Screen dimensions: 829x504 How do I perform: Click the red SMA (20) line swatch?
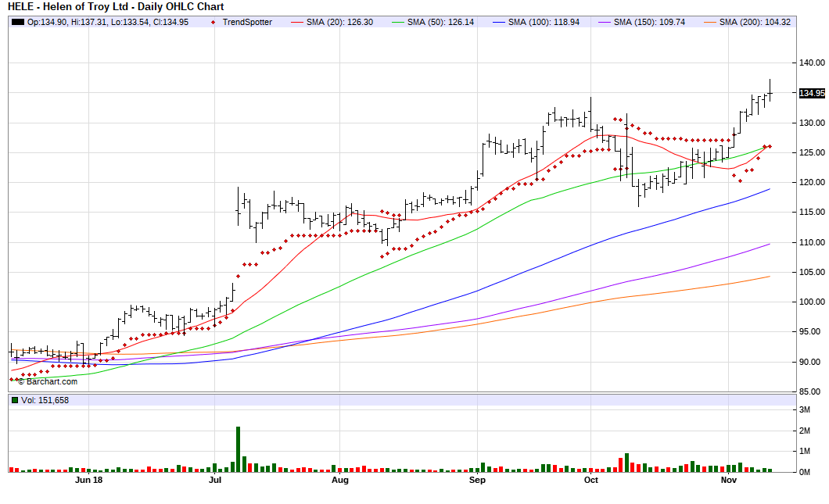coord(297,22)
